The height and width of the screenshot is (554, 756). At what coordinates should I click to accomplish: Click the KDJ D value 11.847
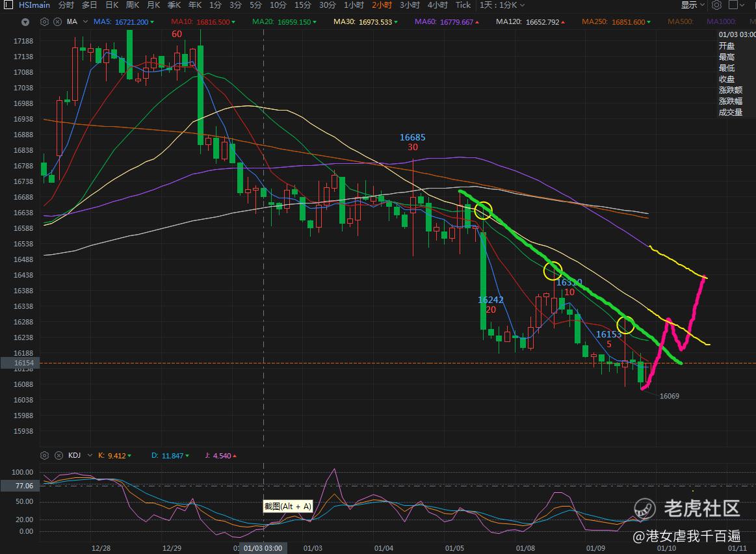click(173, 456)
